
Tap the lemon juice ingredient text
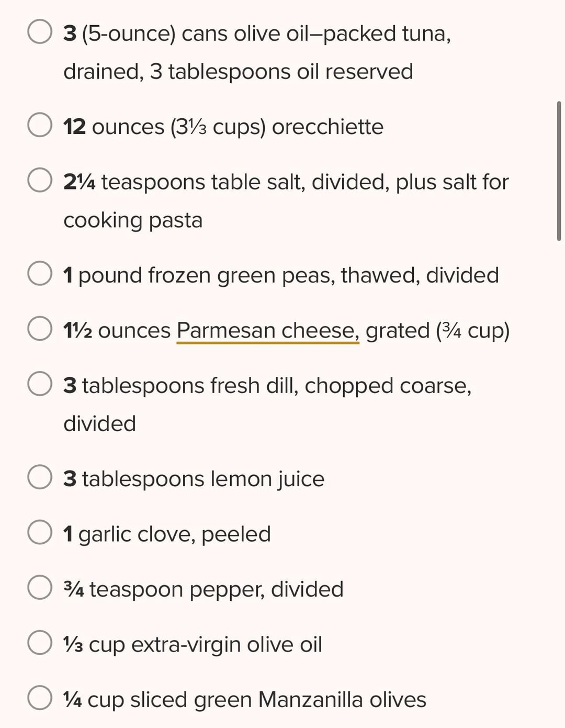194,479
